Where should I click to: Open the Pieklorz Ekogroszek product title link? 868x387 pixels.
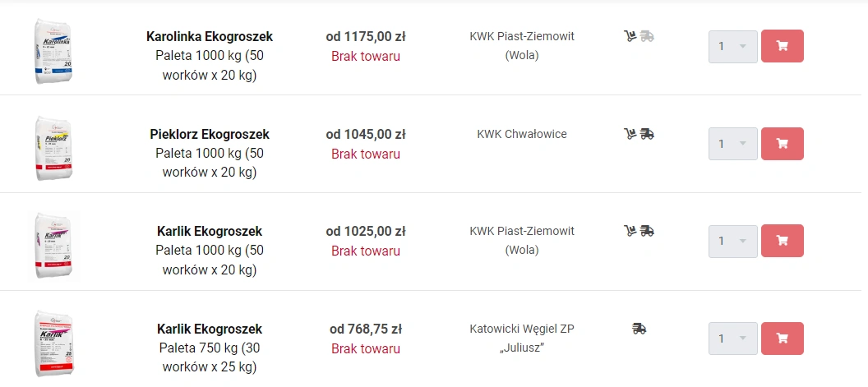210,134
